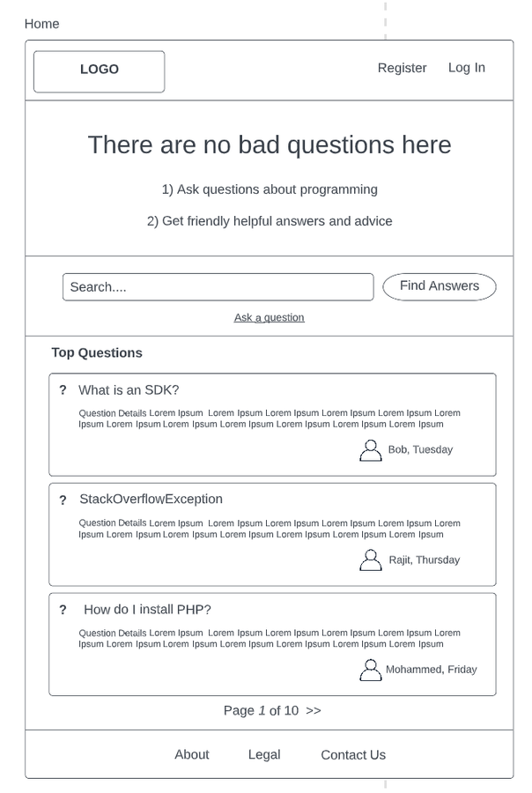Image resolution: width=532 pixels, height=793 pixels.
Task: Click question mark icon beside StackOverflowException
Action: pyautogui.click(x=63, y=500)
